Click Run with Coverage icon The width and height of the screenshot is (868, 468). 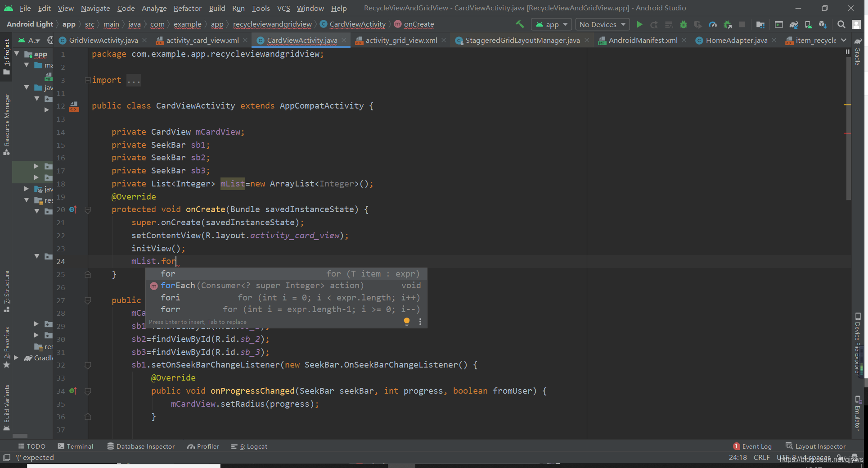698,24
